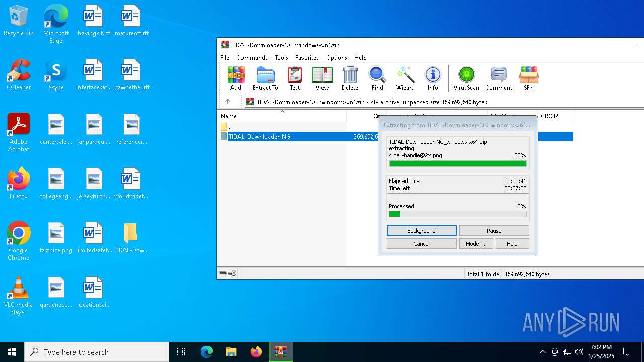The width and height of the screenshot is (644, 362).
Task: Click the volume icon in system tray
Action: tap(579, 352)
